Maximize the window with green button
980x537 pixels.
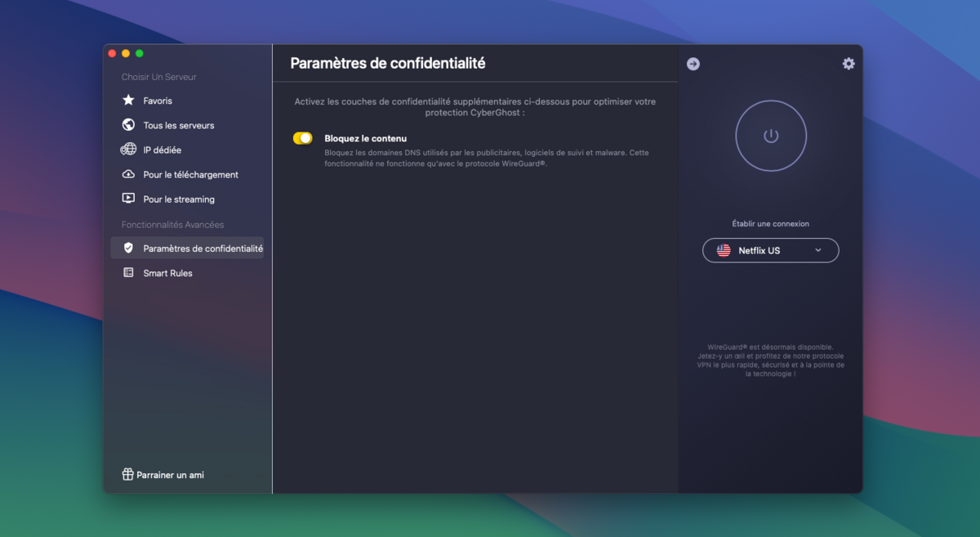pyautogui.click(x=140, y=53)
